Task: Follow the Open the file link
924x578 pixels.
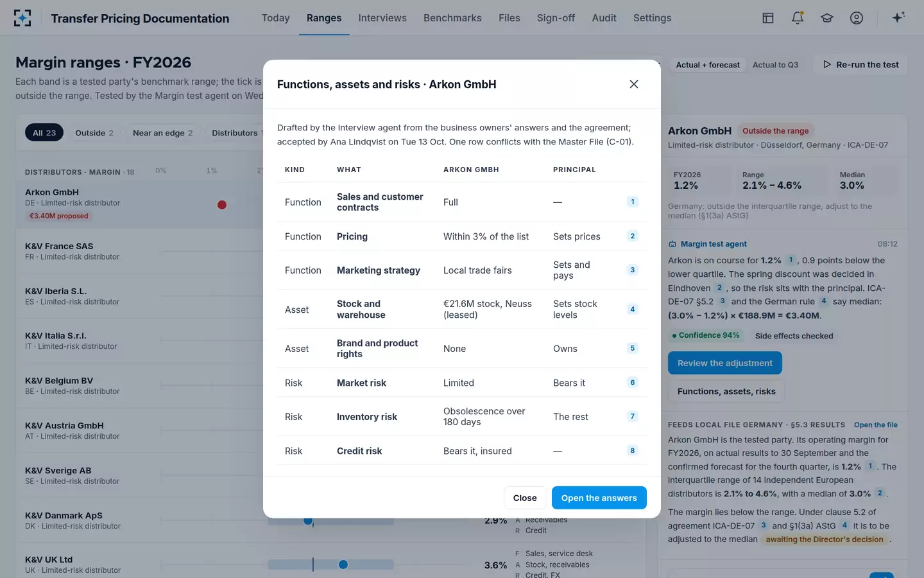Action: coord(876,425)
